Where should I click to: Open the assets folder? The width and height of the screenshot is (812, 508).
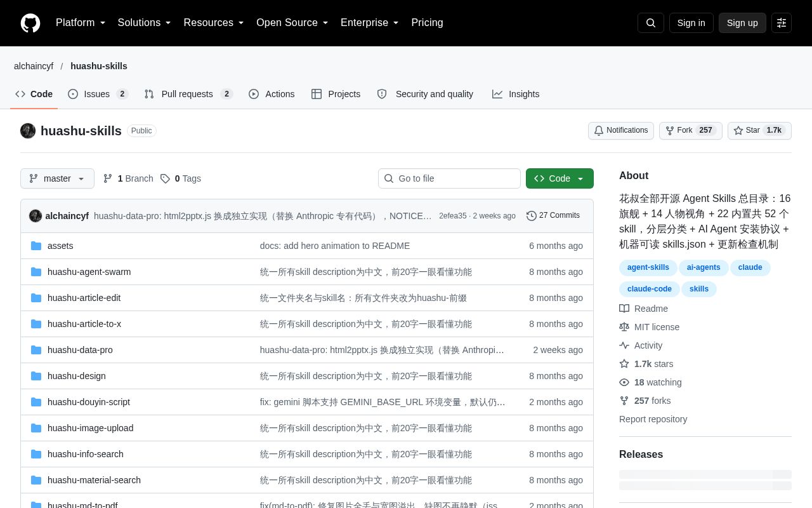click(60, 246)
